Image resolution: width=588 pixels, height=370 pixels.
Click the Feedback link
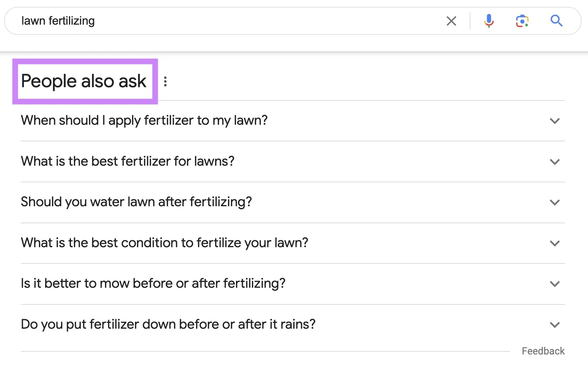(543, 351)
